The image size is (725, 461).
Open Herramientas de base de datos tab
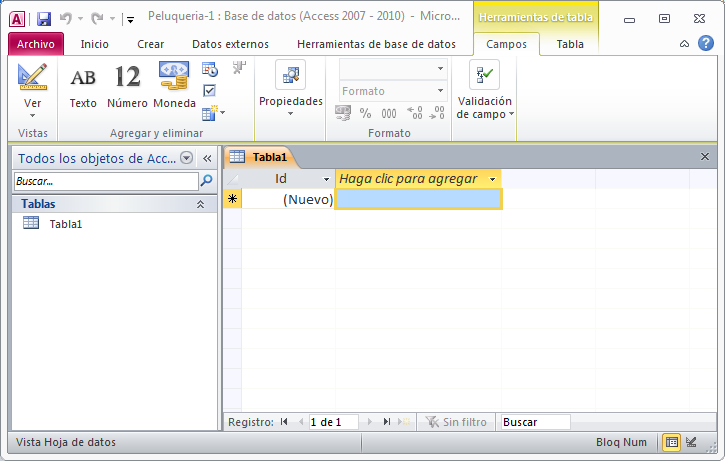pyautogui.click(x=376, y=44)
